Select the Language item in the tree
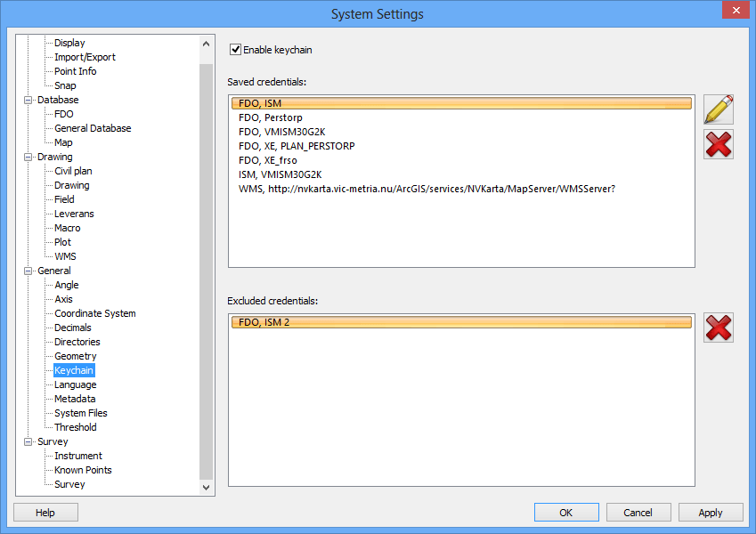Image resolution: width=756 pixels, height=534 pixels. pos(75,384)
